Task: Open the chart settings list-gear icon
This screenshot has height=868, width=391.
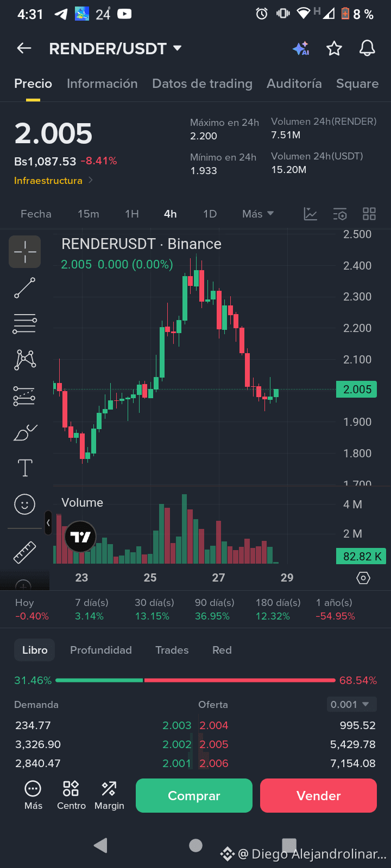Action: point(340,214)
